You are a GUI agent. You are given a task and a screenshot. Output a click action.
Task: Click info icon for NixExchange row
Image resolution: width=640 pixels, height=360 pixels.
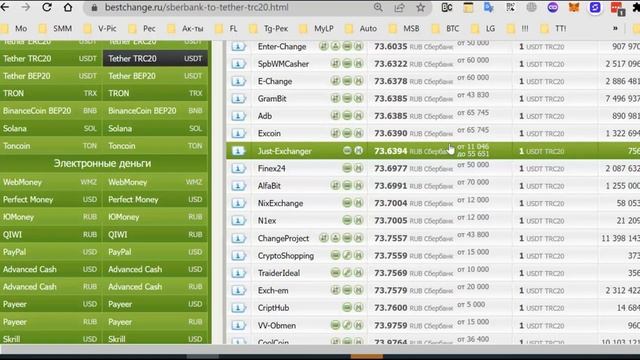pyautogui.click(x=238, y=203)
